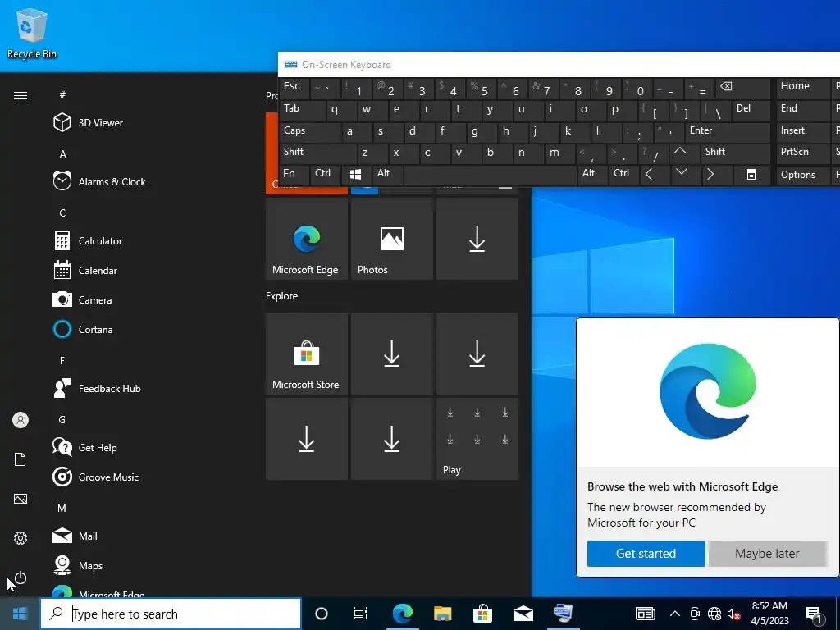Click Esc key on On-Screen Keyboard
840x630 pixels.
(294, 87)
